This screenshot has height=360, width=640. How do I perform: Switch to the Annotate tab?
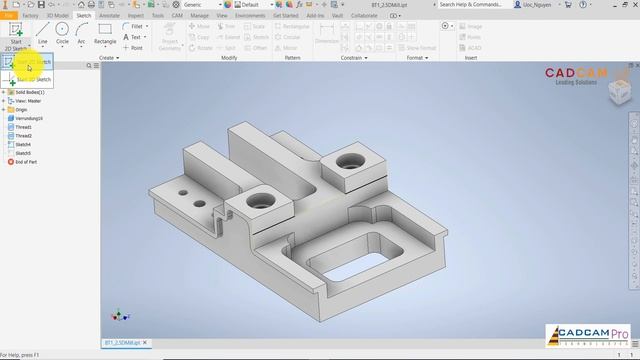pos(109,16)
